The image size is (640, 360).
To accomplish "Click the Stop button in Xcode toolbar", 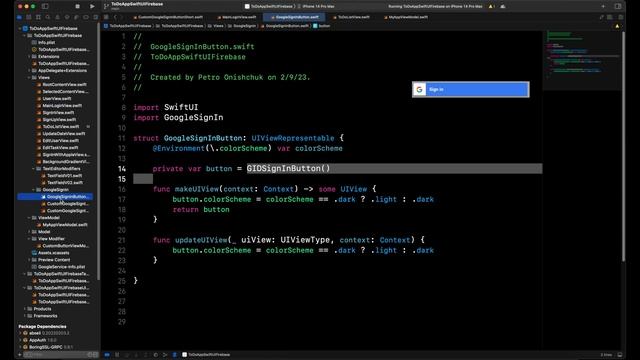I will (x=78, y=7).
